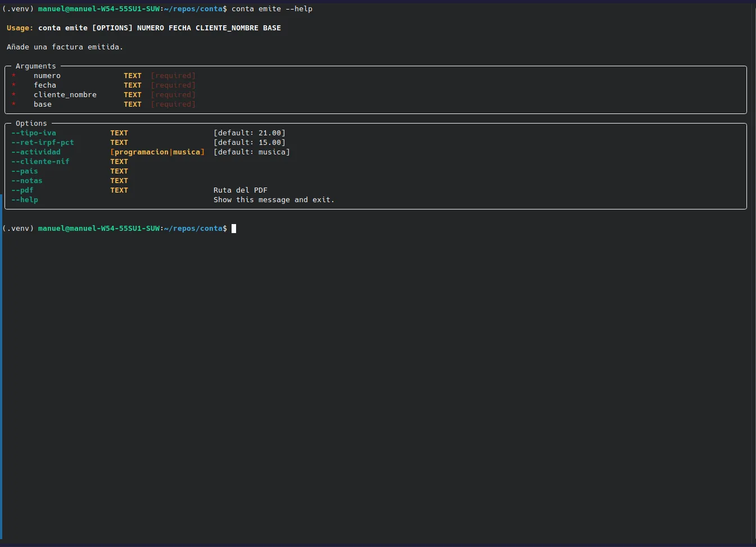This screenshot has height=547, width=756.
Task: Click the [programacion|musica] choice list
Action: (x=157, y=152)
